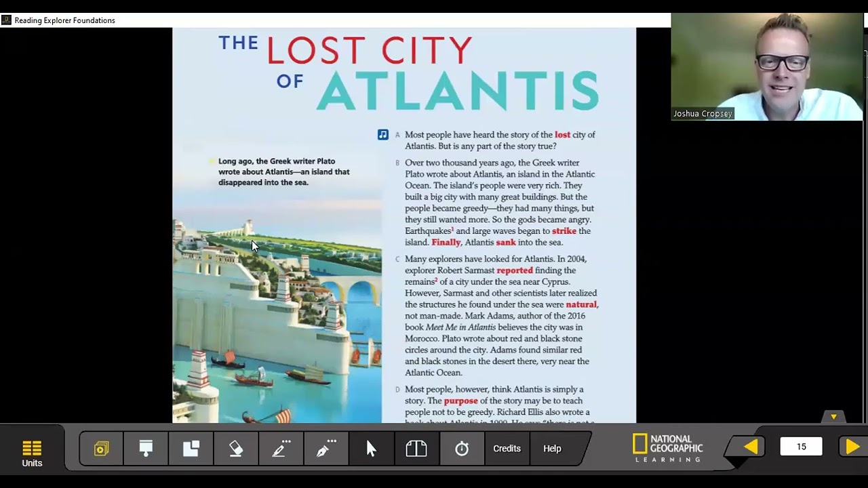Click the red word "Finally" in paragraph B
This screenshot has width=868, height=488.
click(x=446, y=243)
